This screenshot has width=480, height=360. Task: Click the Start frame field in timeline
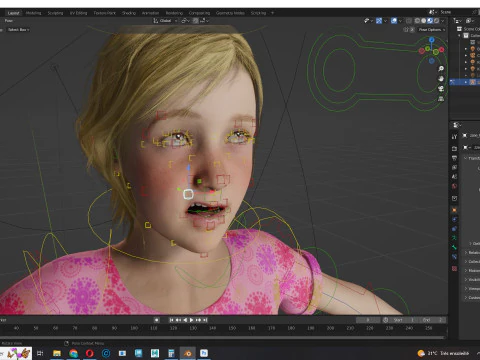click(x=404, y=320)
